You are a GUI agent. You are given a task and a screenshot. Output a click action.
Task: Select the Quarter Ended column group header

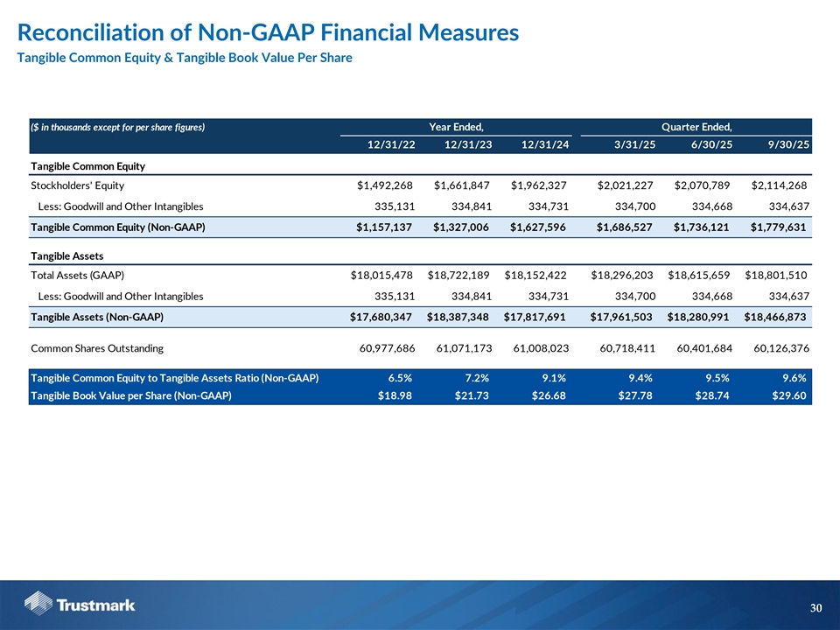coord(696,127)
